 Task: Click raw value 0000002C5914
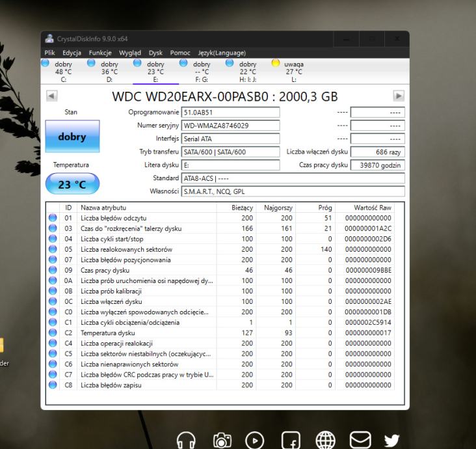[x=368, y=322]
